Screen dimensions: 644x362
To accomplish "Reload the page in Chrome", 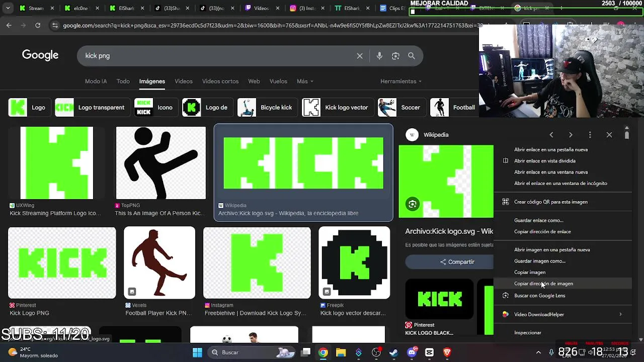I will pos(38,25).
